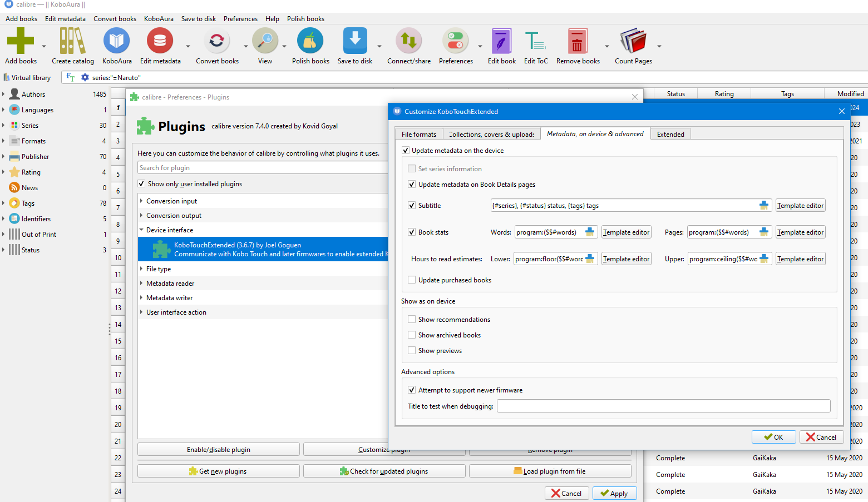Click the Template editor button for Subtitle
The width and height of the screenshot is (868, 502).
(800, 206)
